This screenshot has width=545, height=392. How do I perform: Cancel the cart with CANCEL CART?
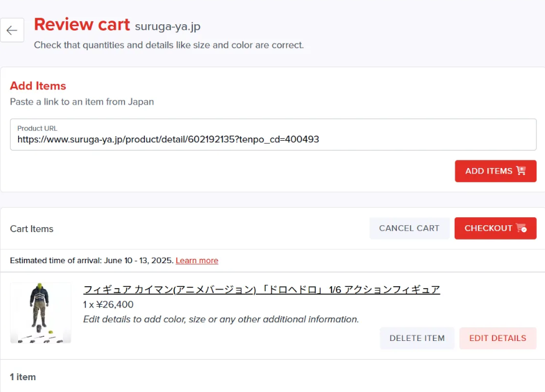point(409,228)
